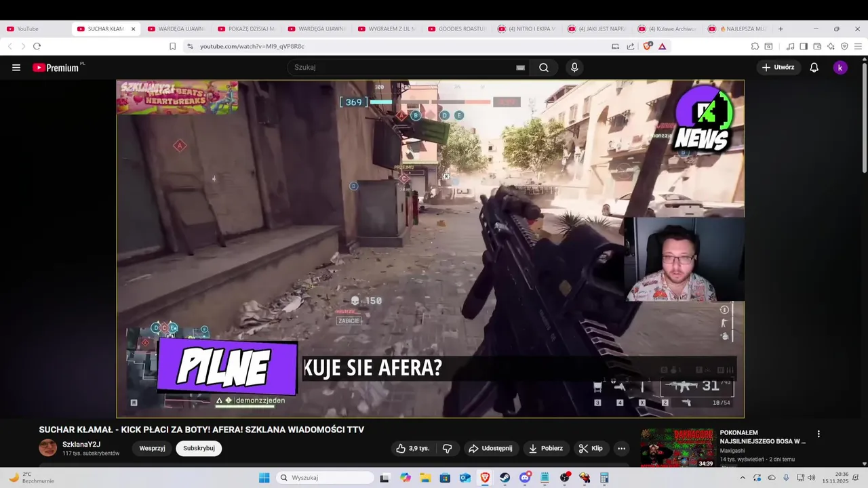Open SzklanaY2J channel avatar
Image resolution: width=868 pixels, height=488 pixels.
tap(48, 447)
